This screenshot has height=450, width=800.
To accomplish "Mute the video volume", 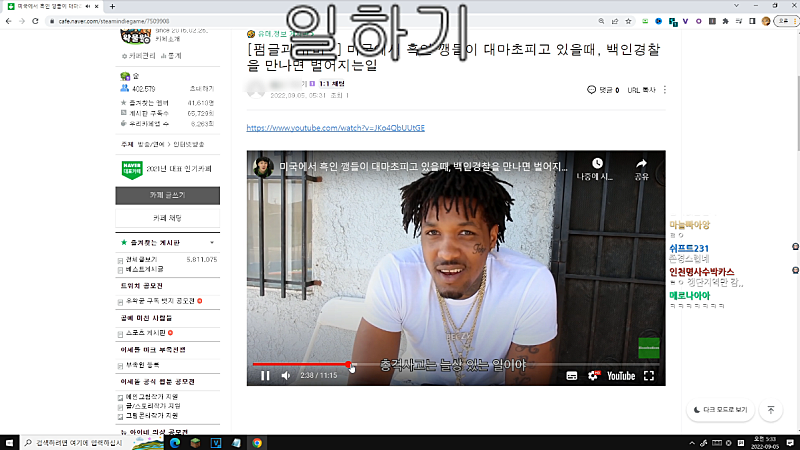I will [286, 376].
